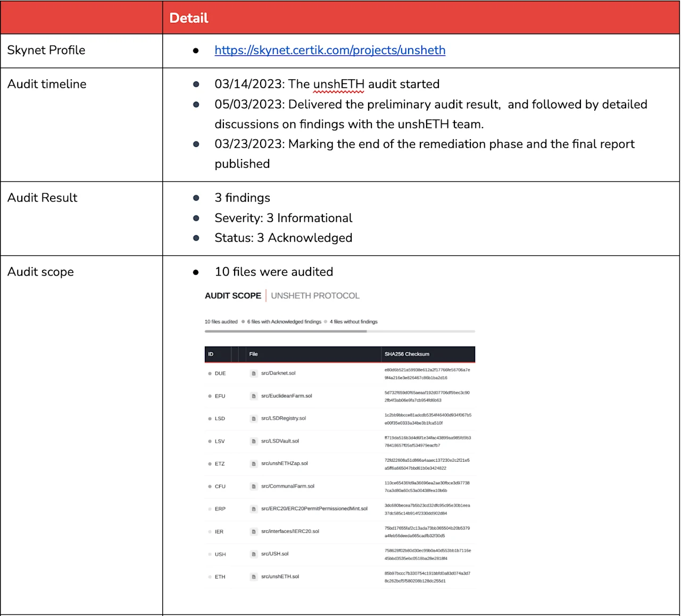Select the file name src/unshETHZap.sol
The image size is (681, 616).
tap(285, 463)
